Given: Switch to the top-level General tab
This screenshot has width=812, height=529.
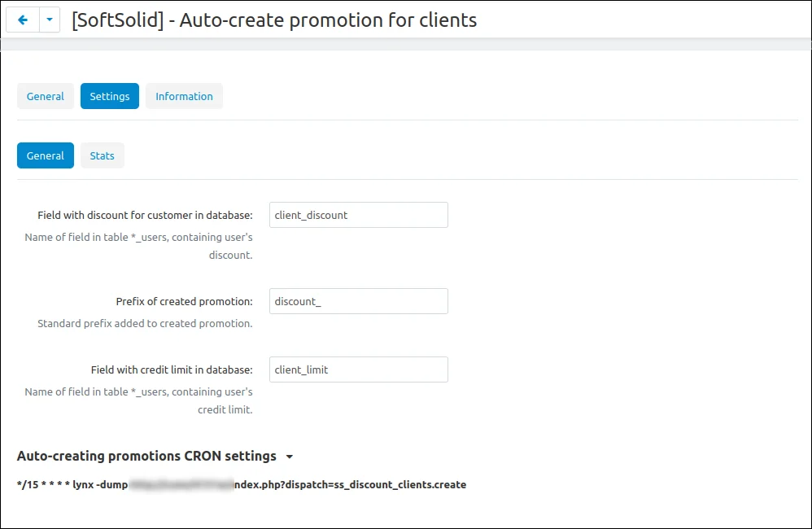Looking at the screenshot, I should coord(46,96).
